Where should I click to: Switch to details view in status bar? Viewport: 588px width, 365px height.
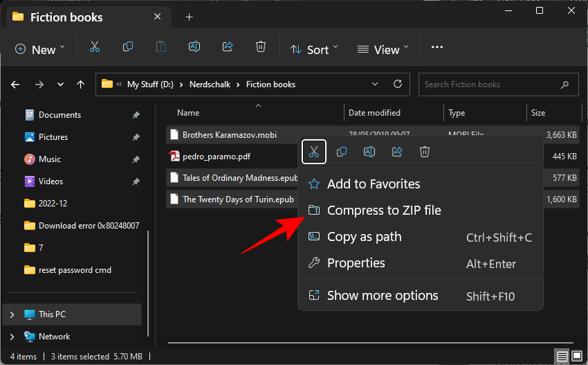coord(562,356)
